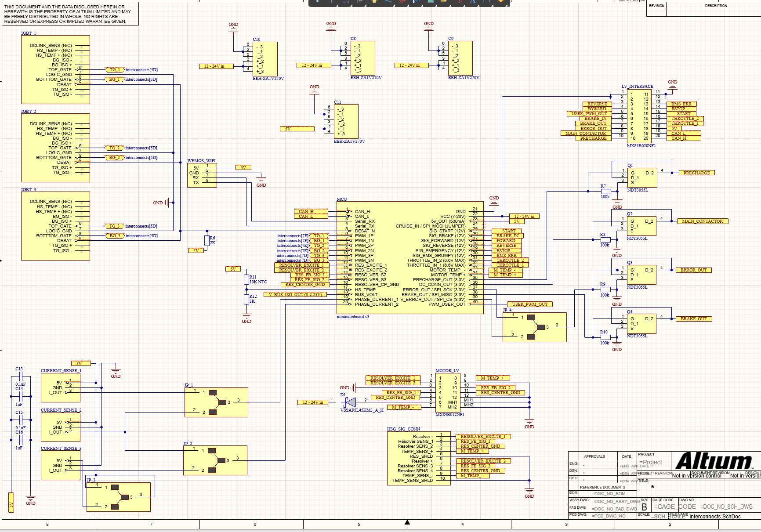Screen dimensions: 761x532
Task: Expand the Text String tool corner dropdown
Action: tap(479, 4)
